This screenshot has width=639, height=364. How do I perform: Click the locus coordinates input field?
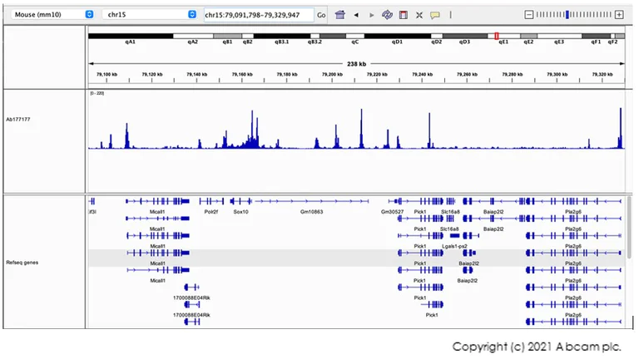[259, 15]
